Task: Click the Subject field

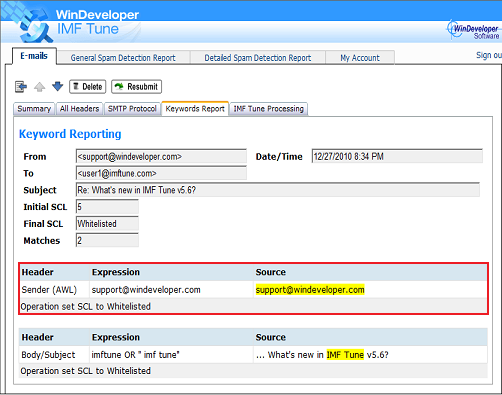Action: [x=278, y=190]
